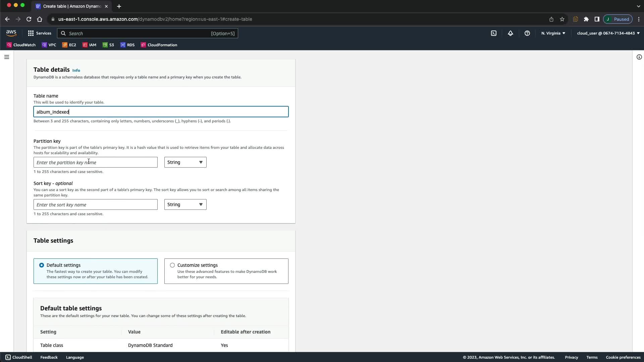
Task: Go to AWS console home logo
Action: pyautogui.click(x=11, y=33)
